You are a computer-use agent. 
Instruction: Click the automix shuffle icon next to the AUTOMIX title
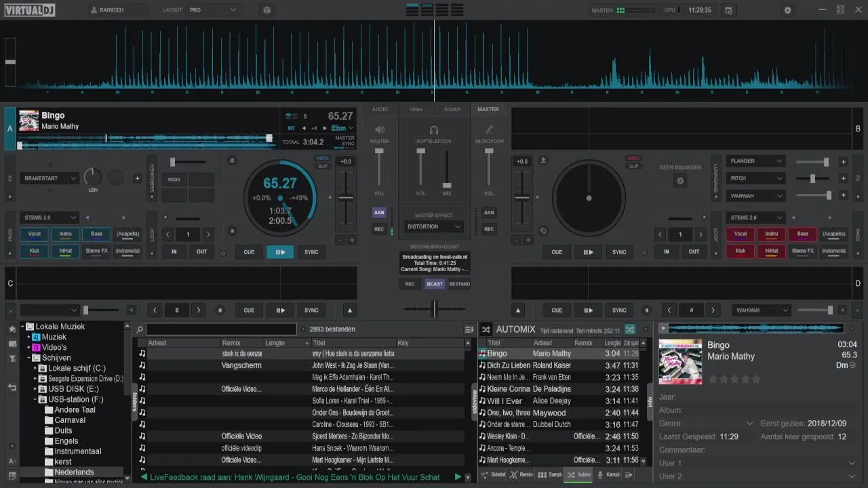(486, 329)
